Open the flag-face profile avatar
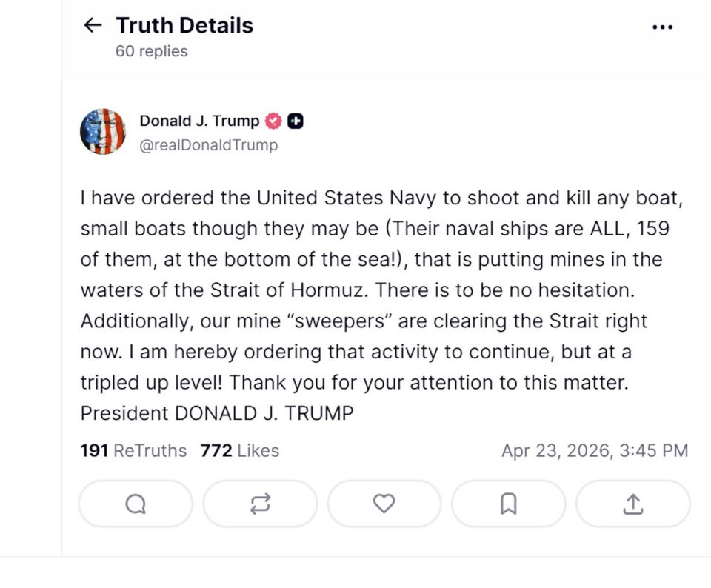 103,132
